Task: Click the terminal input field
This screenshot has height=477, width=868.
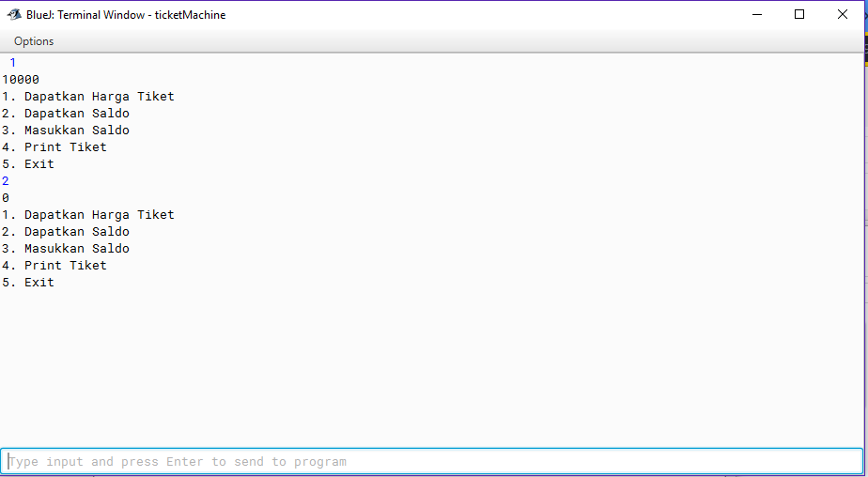Action: pyautogui.click(x=432, y=461)
